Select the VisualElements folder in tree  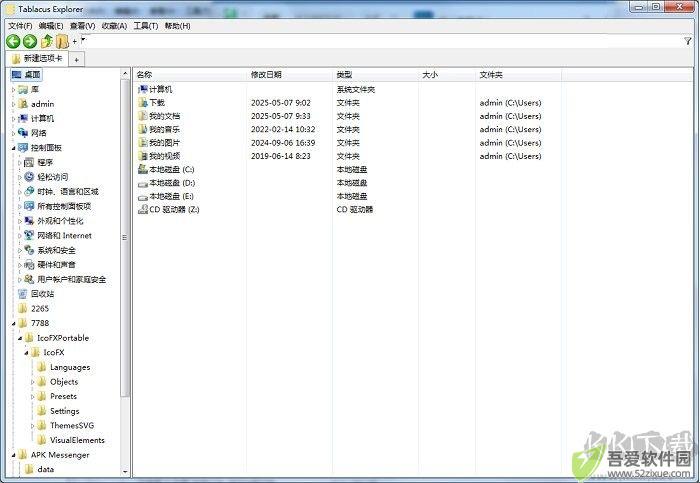tap(77, 440)
